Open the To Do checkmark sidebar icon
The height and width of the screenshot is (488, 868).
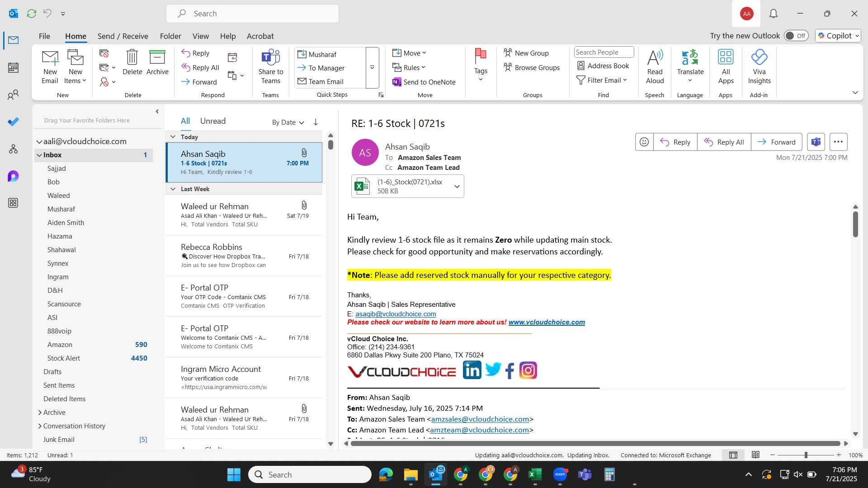coord(13,122)
